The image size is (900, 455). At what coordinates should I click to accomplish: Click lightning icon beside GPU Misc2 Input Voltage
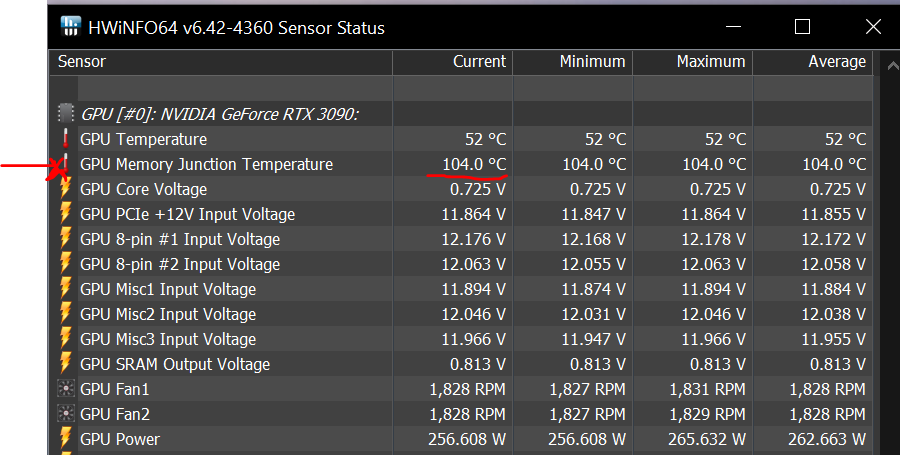[x=65, y=313]
